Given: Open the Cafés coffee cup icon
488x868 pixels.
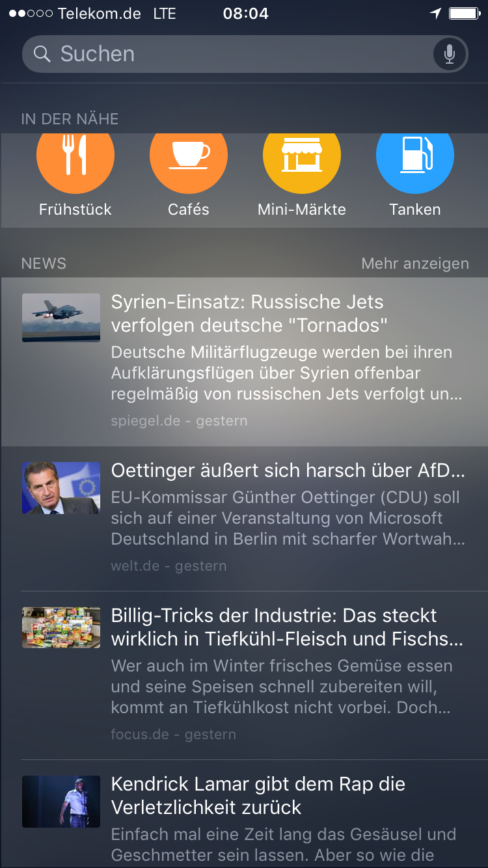Looking at the screenshot, I should click(x=189, y=157).
